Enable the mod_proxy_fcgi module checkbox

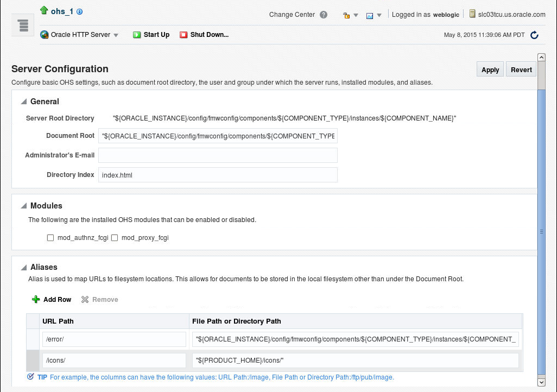(x=115, y=238)
